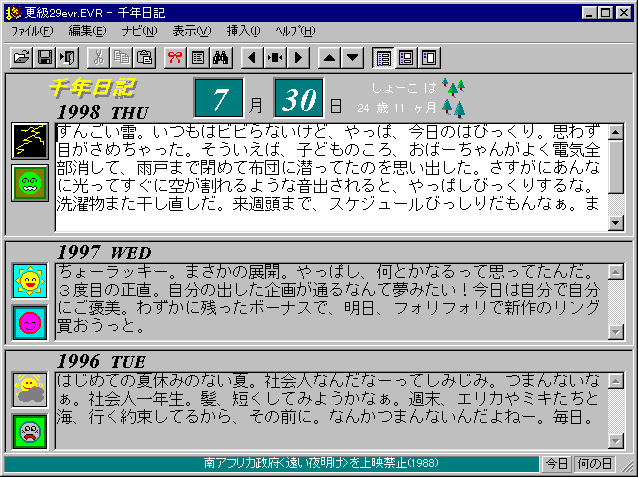Click the thunderstorm weather icon for 1998
Screen dimensions: 638x477
coord(30,141)
